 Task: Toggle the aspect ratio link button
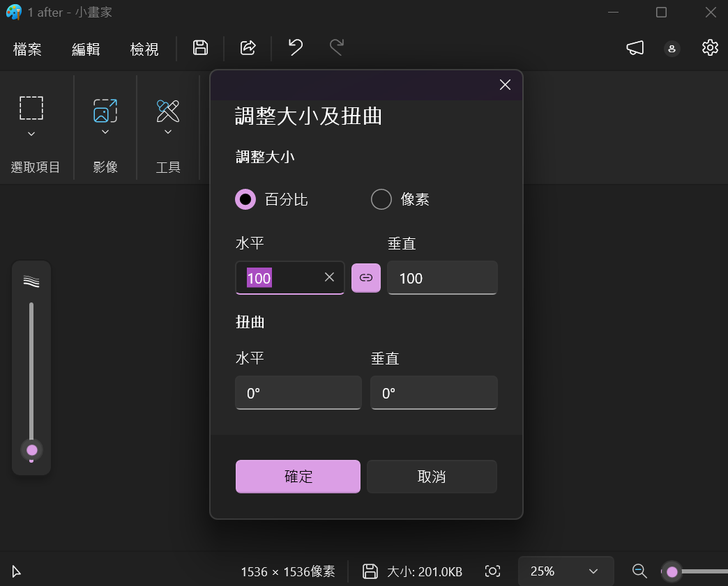click(366, 278)
